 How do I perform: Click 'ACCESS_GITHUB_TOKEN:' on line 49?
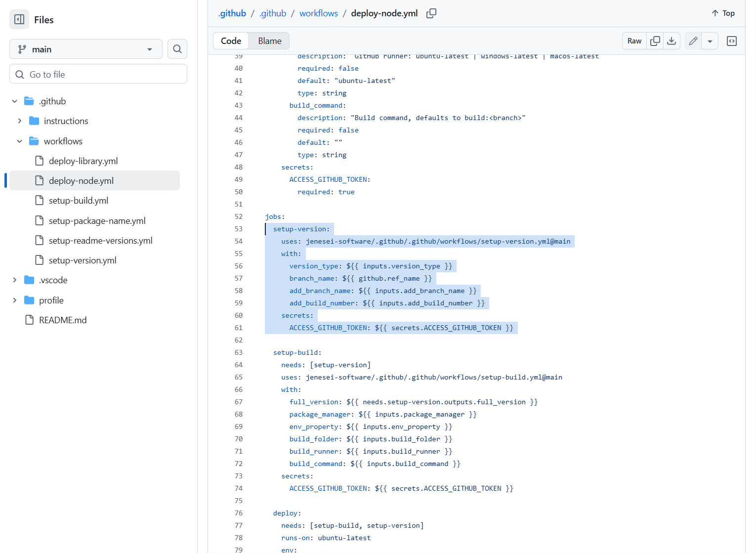[330, 179]
